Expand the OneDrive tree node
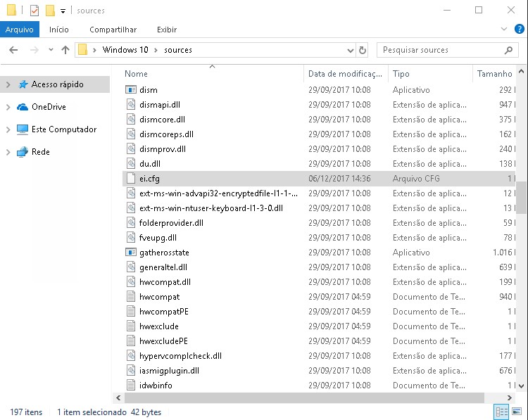The image size is (528, 420). 8,107
